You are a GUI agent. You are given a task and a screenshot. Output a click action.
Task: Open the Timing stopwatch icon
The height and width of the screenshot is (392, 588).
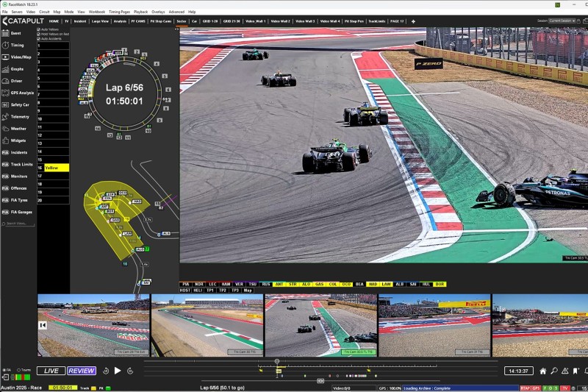pyautogui.click(x=5, y=45)
